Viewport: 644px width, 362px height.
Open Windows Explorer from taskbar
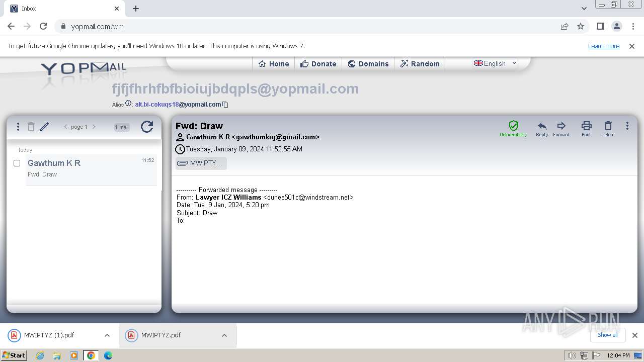pos(57,355)
